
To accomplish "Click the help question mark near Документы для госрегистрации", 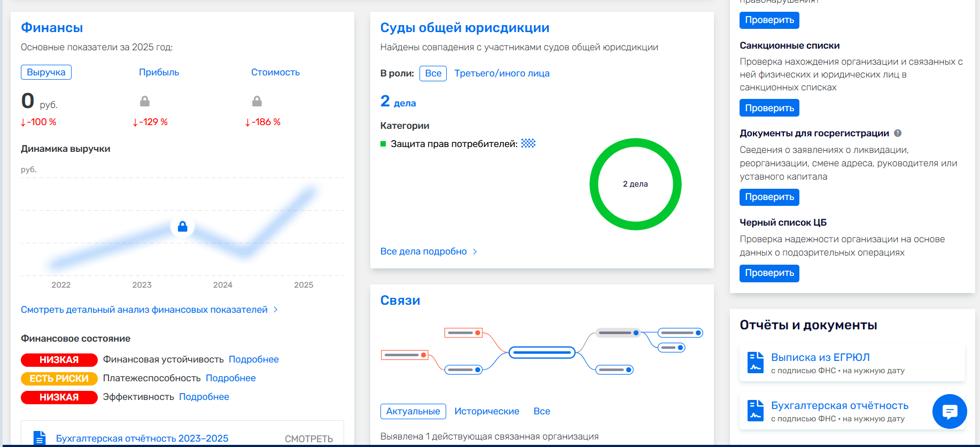I will [898, 133].
